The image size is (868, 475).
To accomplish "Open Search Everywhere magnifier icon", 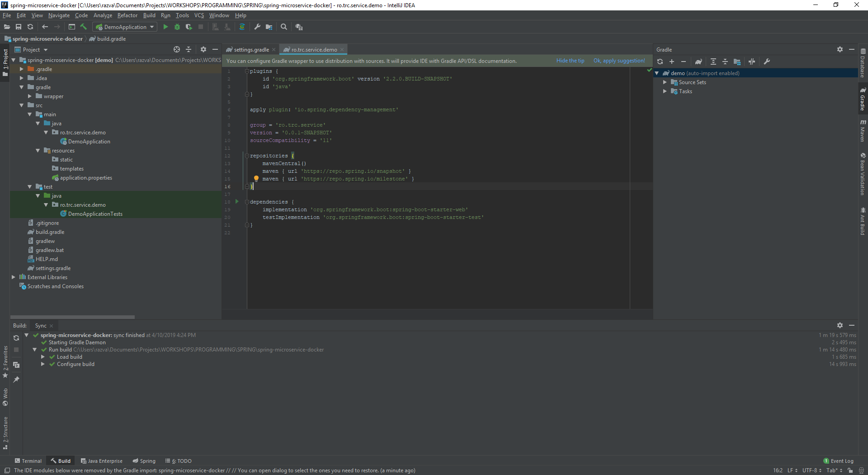I will point(284,27).
